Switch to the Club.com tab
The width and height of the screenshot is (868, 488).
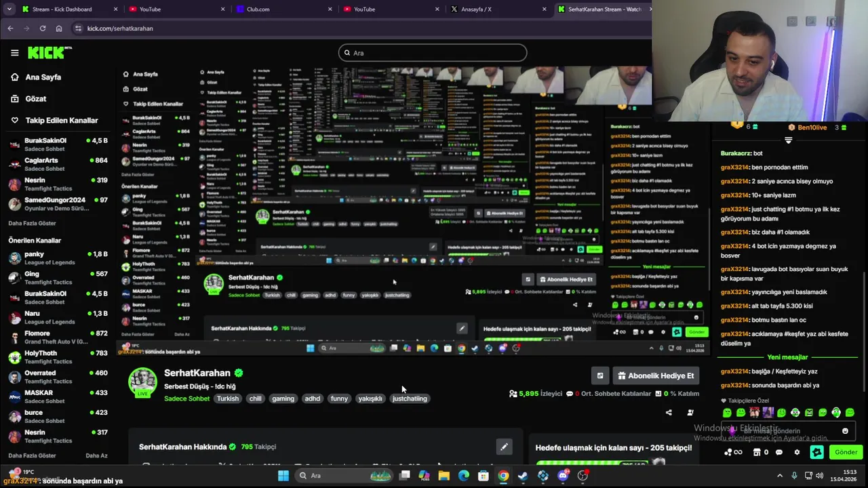click(285, 9)
